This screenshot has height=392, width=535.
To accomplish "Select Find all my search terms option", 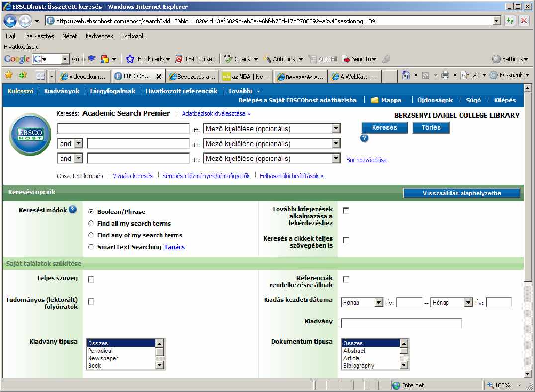I will click(91, 223).
